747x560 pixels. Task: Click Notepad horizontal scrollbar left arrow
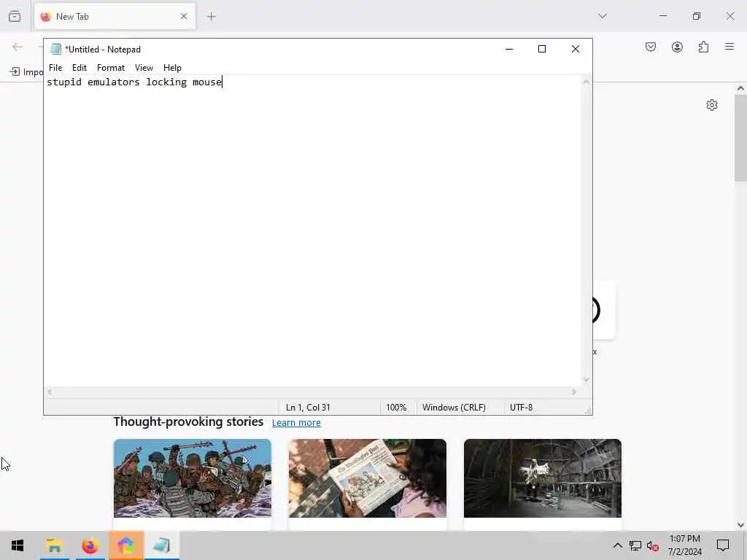point(50,392)
